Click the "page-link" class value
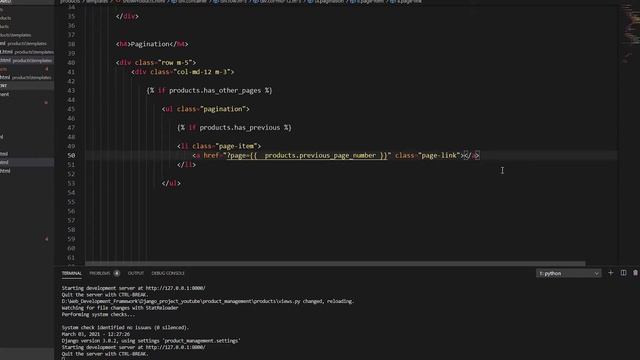 [439, 155]
